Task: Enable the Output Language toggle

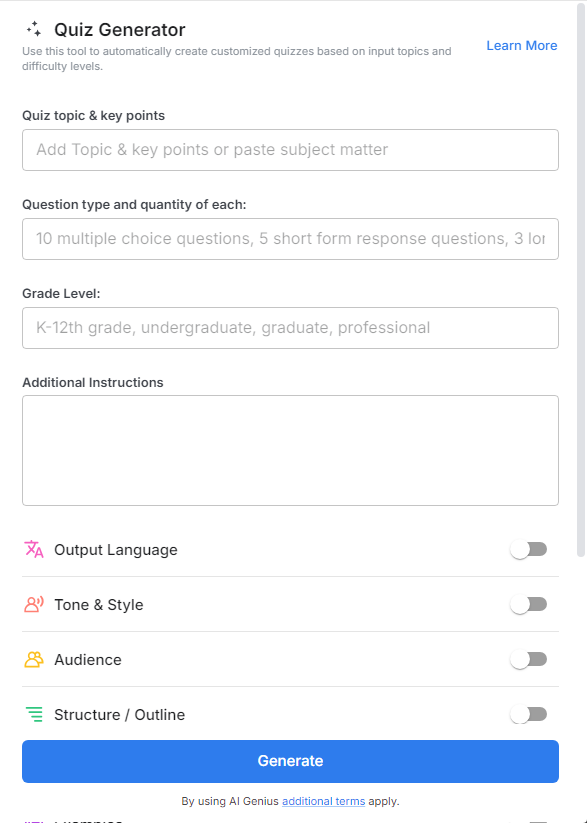Action: [x=528, y=549]
